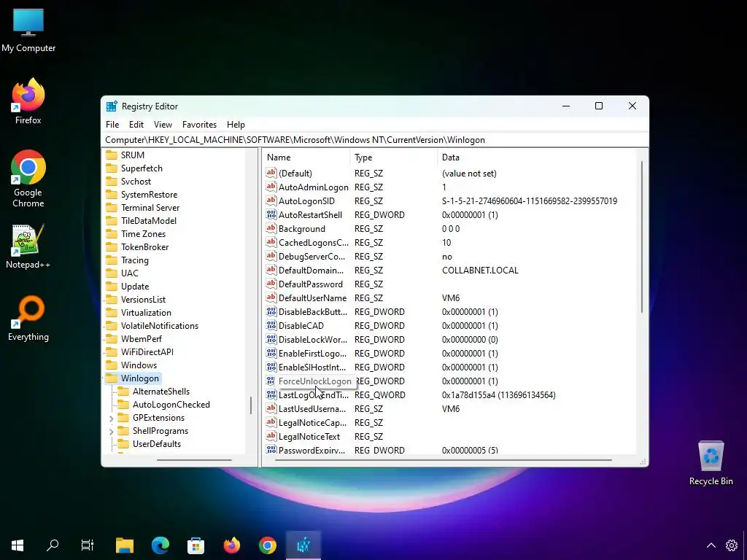Maximize the Registry Editor window
This screenshot has height=560, width=747.
click(599, 106)
